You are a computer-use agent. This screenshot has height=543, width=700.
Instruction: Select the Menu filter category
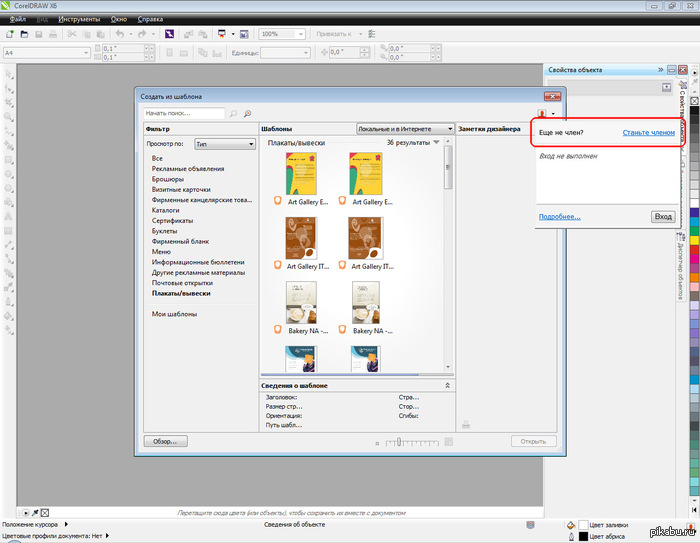pos(161,252)
